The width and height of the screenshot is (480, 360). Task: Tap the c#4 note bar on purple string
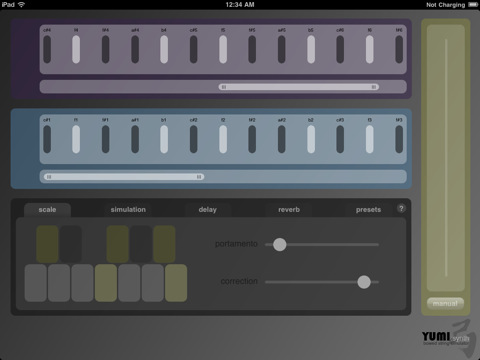click(47, 49)
